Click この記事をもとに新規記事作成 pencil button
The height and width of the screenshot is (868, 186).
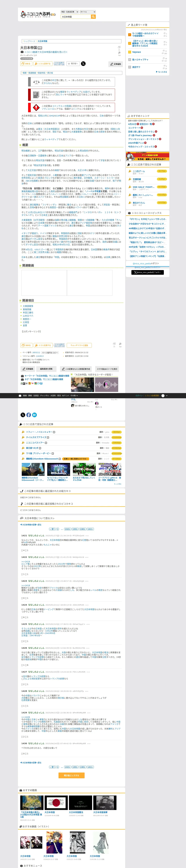76,369
